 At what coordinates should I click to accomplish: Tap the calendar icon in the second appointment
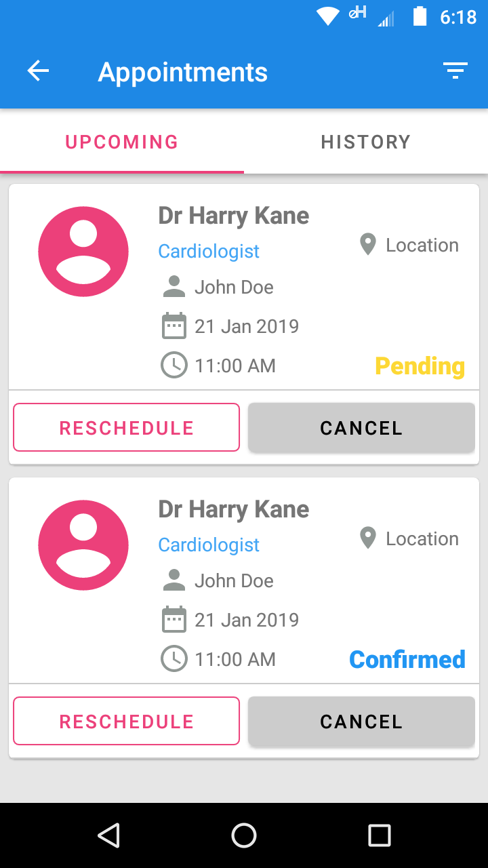pos(174,620)
